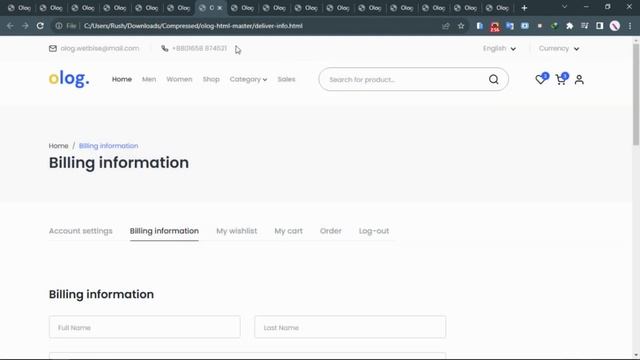Focus the Last Name field
The image size is (640, 360).
click(x=350, y=327)
